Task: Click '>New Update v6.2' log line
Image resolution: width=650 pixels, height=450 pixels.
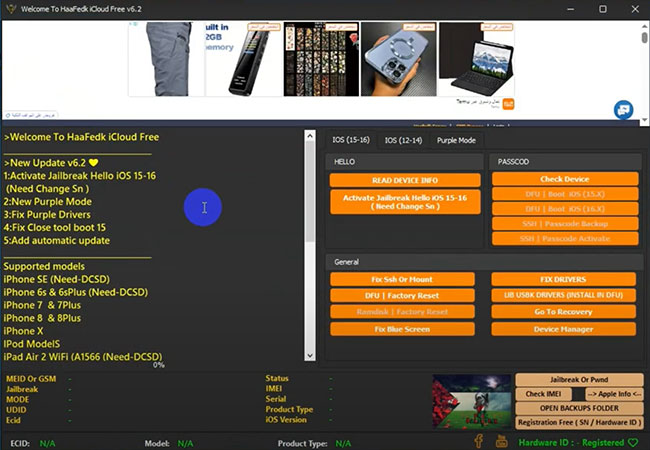Action: 51,163
